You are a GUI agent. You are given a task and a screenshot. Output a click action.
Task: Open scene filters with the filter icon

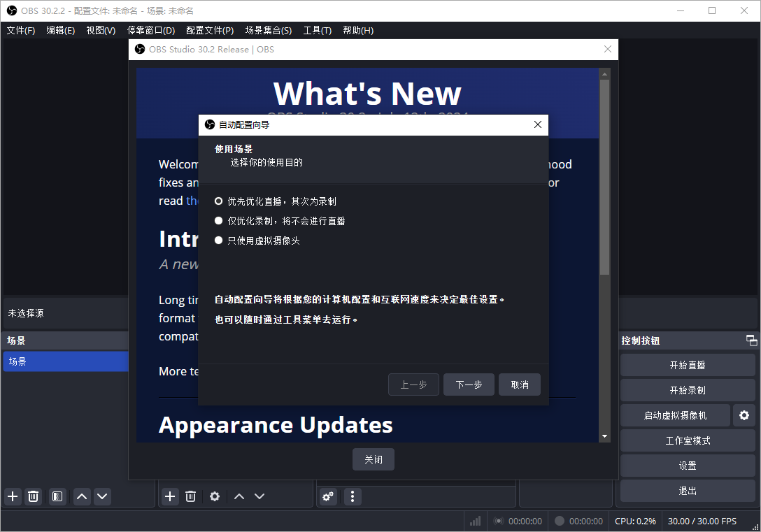point(57,496)
